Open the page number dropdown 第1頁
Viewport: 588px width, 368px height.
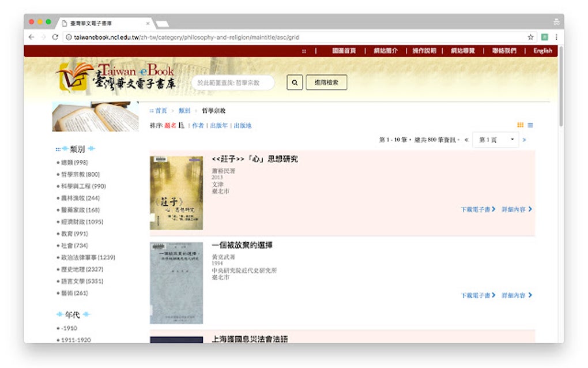pos(496,140)
